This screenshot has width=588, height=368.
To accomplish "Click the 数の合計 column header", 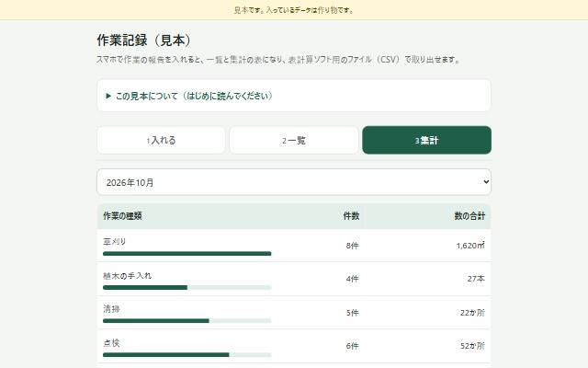I will (469, 216).
